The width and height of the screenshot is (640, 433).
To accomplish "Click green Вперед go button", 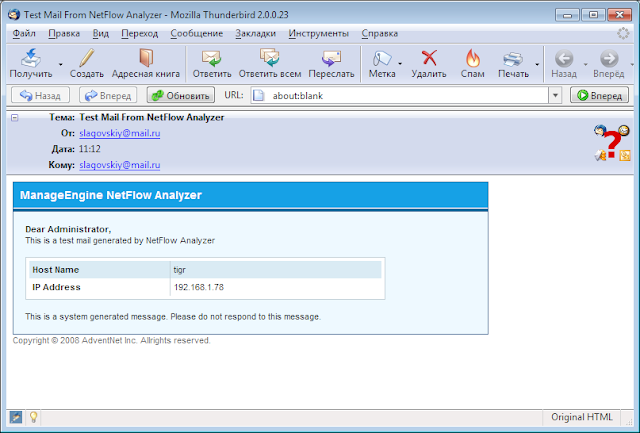I will [x=599, y=95].
